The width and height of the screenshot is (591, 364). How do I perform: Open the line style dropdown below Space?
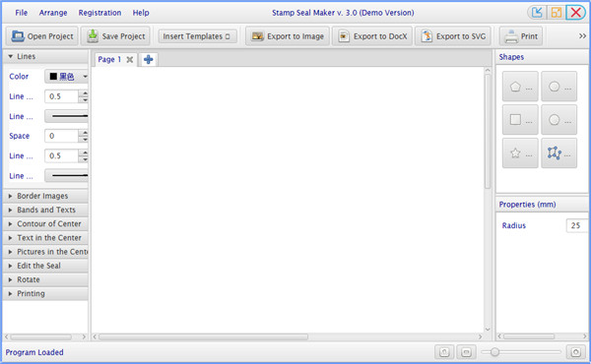pyautogui.click(x=66, y=175)
